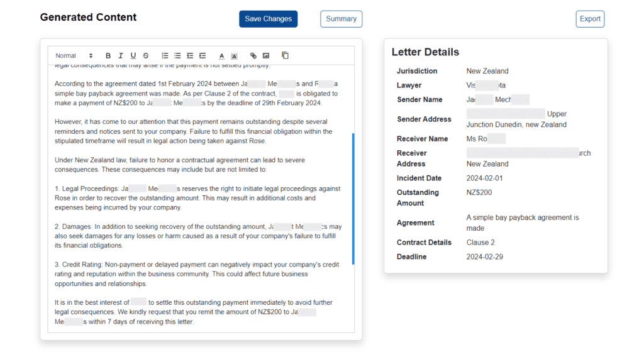Apply strikethrough formatting

tap(146, 56)
